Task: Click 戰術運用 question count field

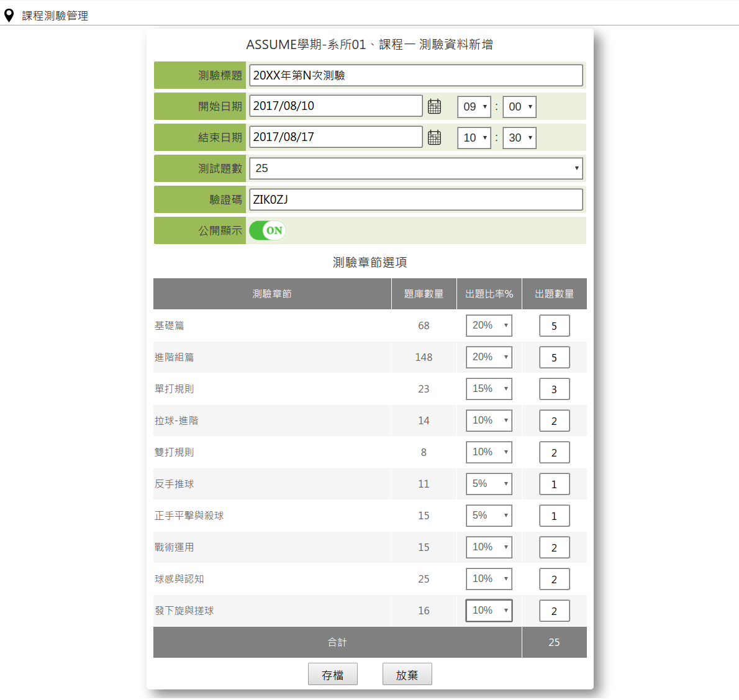Action: tap(554, 547)
